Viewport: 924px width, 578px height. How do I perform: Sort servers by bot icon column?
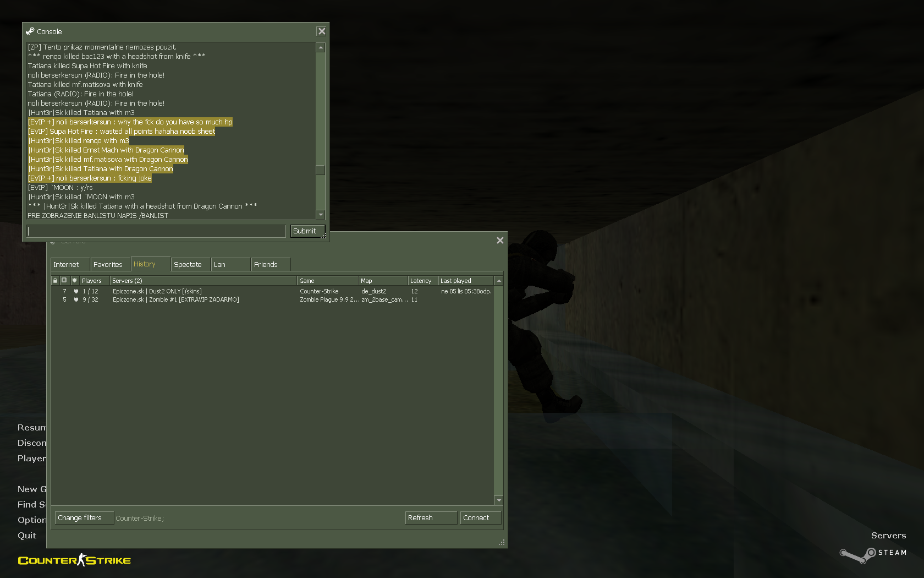click(x=64, y=281)
